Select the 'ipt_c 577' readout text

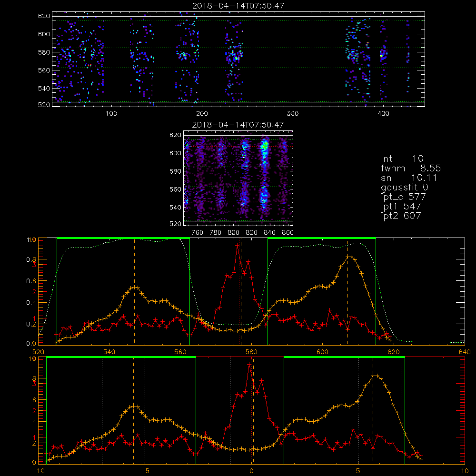coord(404,197)
